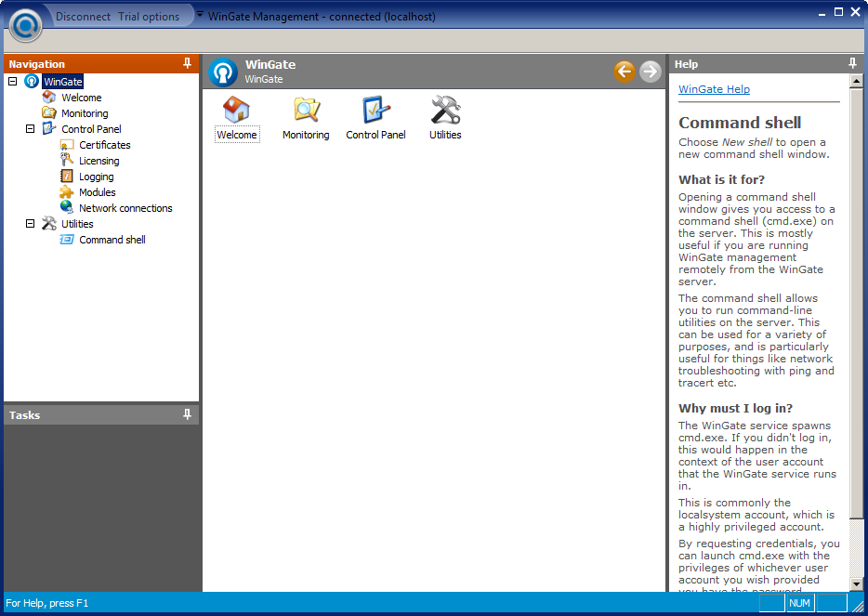Select Network connections in the navigation tree
This screenshot has width=868, height=616.
pos(125,208)
